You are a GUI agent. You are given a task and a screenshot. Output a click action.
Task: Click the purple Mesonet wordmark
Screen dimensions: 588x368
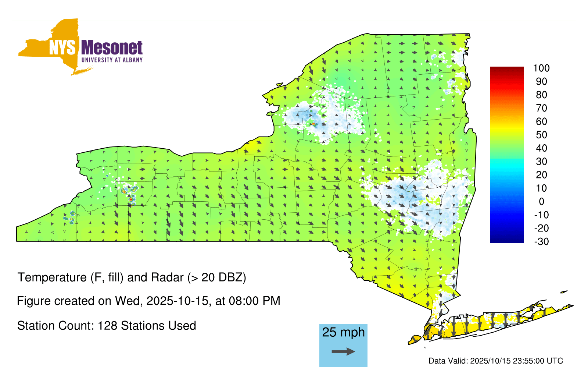(x=112, y=48)
